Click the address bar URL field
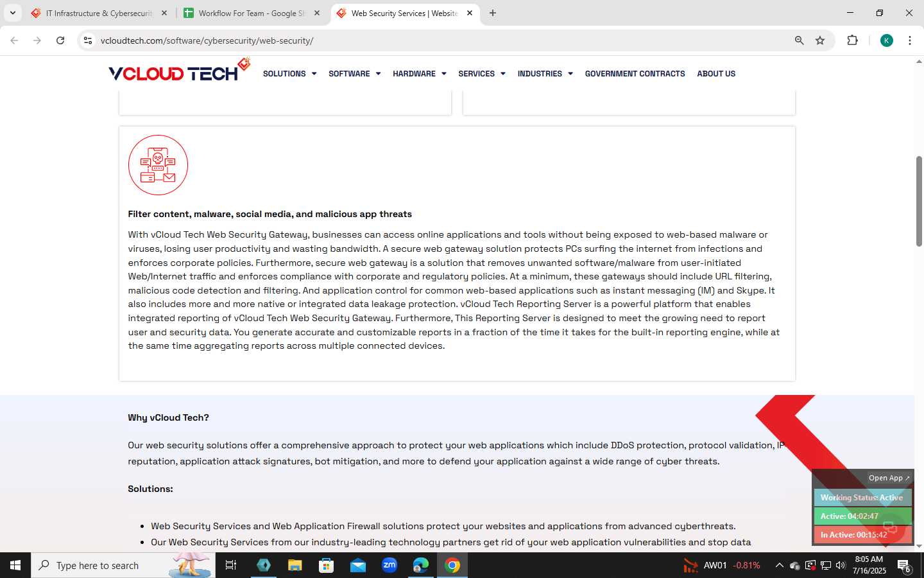 pyautogui.click(x=443, y=40)
